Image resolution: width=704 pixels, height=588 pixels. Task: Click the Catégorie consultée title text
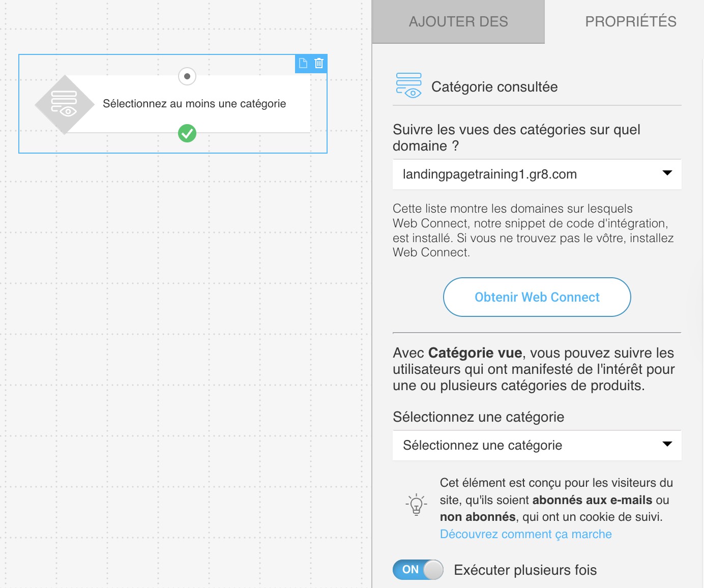[494, 87]
